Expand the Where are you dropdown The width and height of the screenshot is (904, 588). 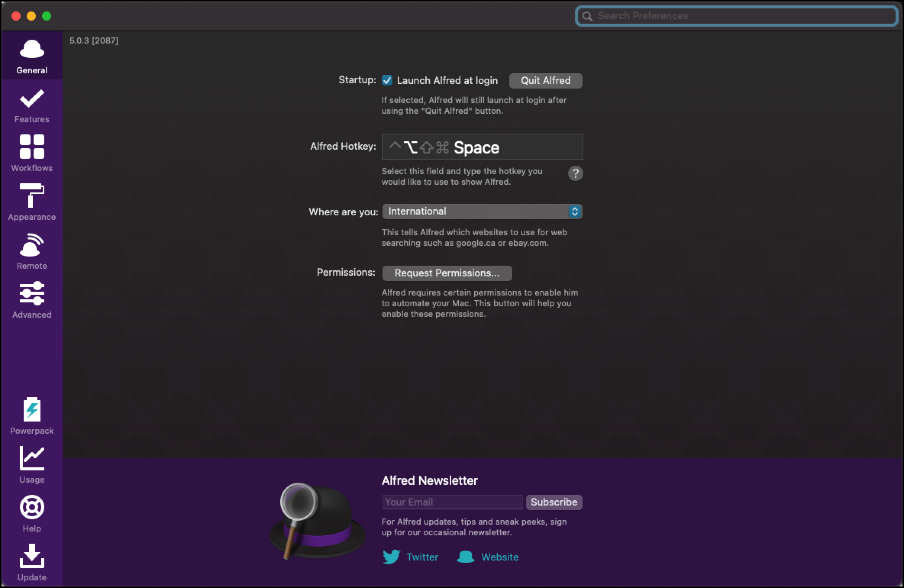[482, 212]
